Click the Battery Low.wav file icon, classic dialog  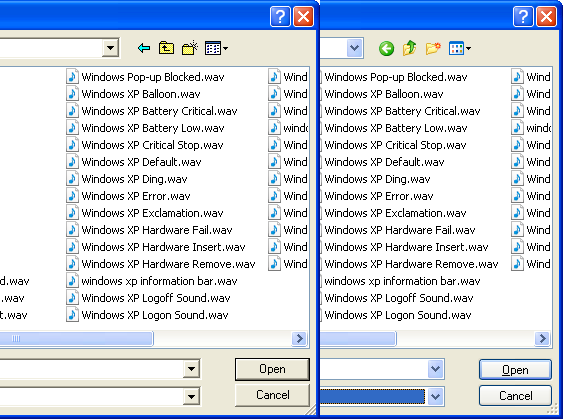[x=72, y=128]
